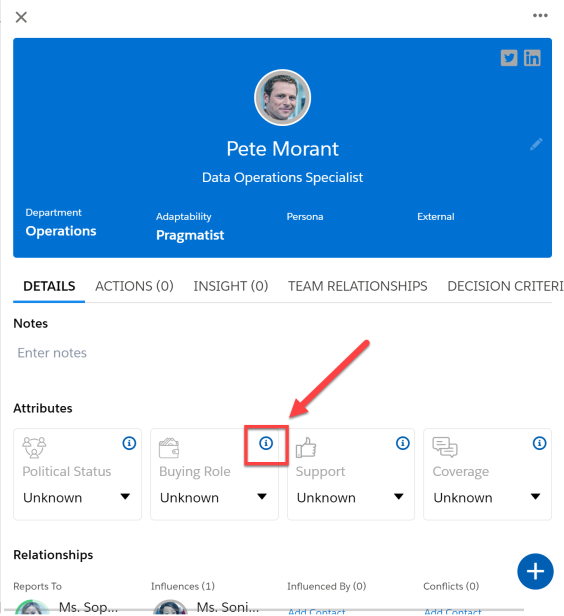
Task: Show info for Political Status attribute
Action: click(129, 443)
